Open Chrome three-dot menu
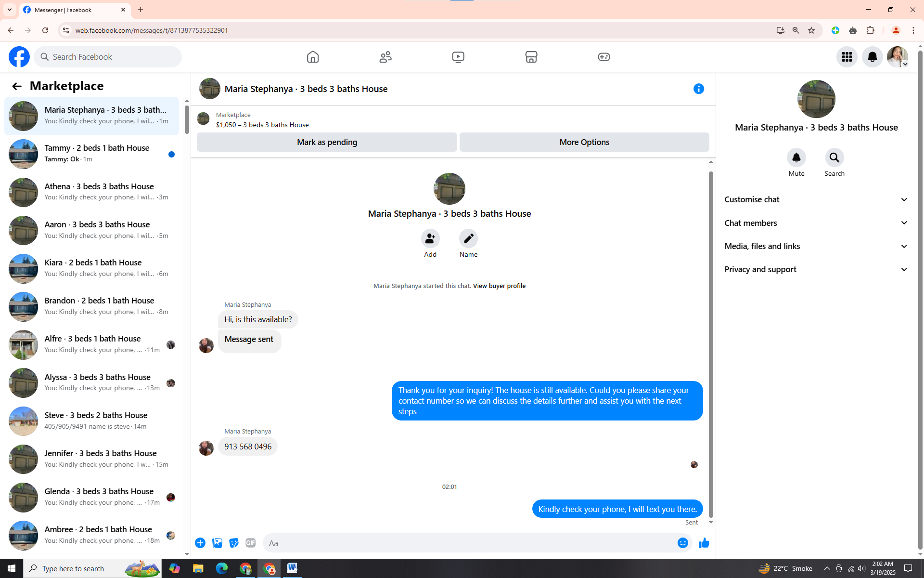924x578 pixels. [x=913, y=30]
